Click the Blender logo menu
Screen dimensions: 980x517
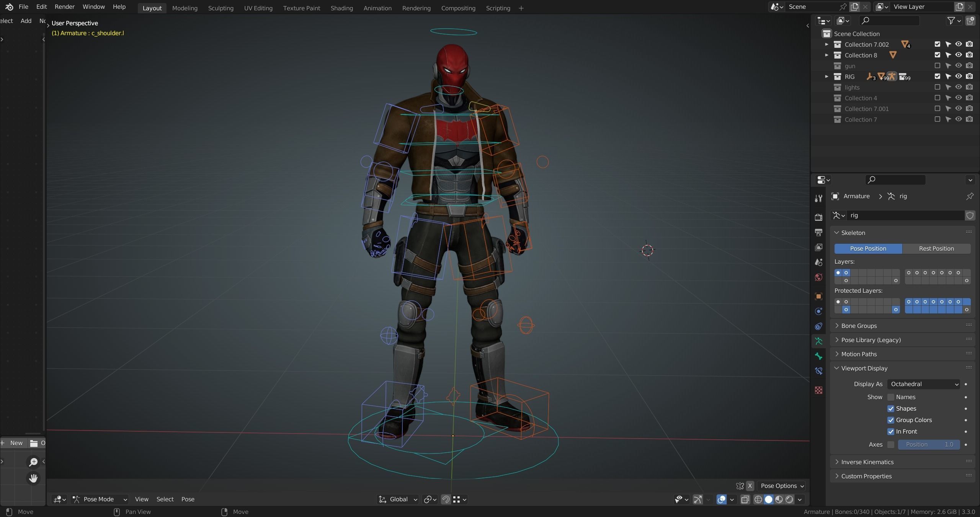pyautogui.click(x=10, y=7)
